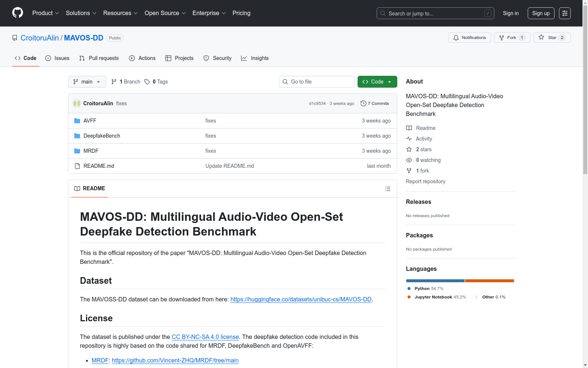Viewport: 588px width, 368px height.
Task: Expand the Product menu
Action: click(x=46, y=13)
